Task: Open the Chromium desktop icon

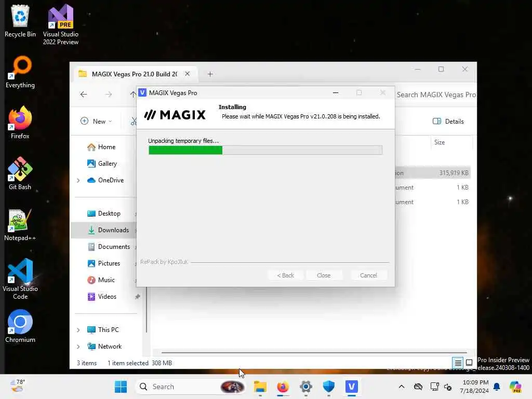Action: 20,326
